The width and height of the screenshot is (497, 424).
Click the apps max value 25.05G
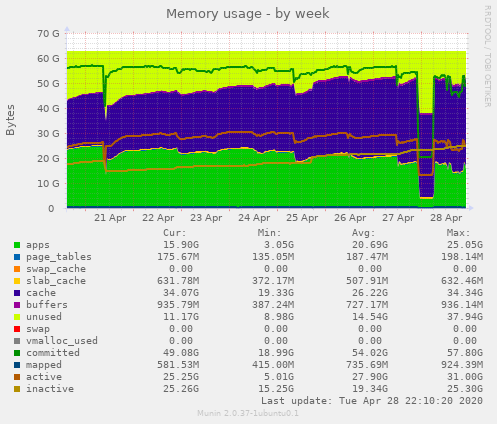(465, 245)
